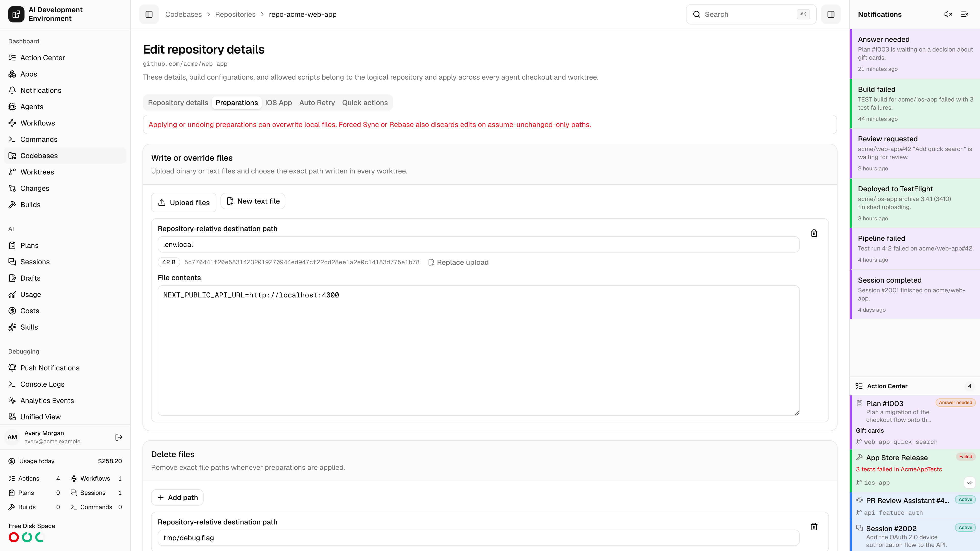The image size is (980, 551).
Task: Open Skills sidebar item
Action: coord(65,327)
